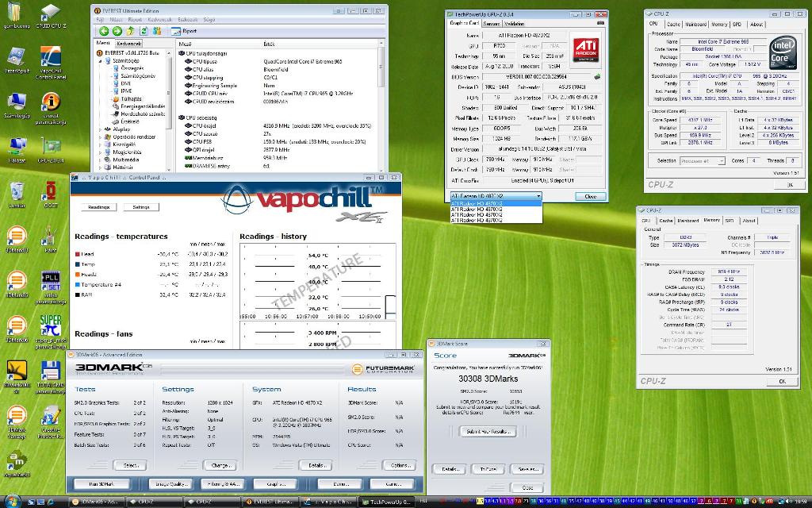Click the EVEREST up-level arrow icon
Viewport: 812px width, 508px height.
[131, 31]
